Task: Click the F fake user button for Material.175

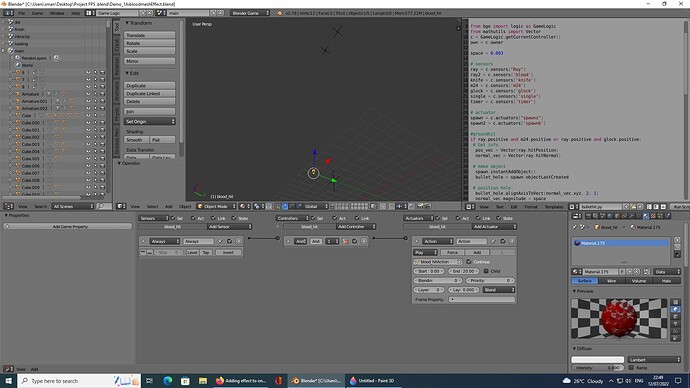Action: 621,271
